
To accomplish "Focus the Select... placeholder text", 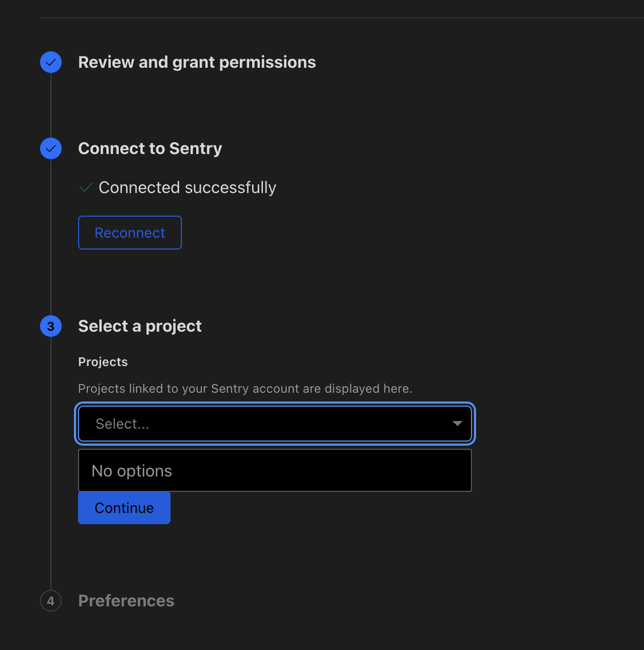I will [x=122, y=424].
